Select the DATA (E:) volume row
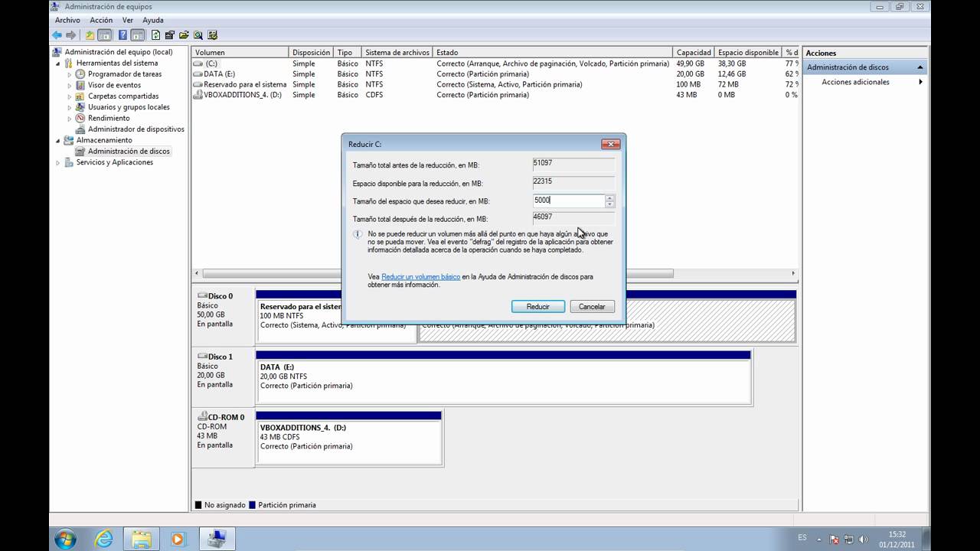The image size is (980, 551). point(495,74)
